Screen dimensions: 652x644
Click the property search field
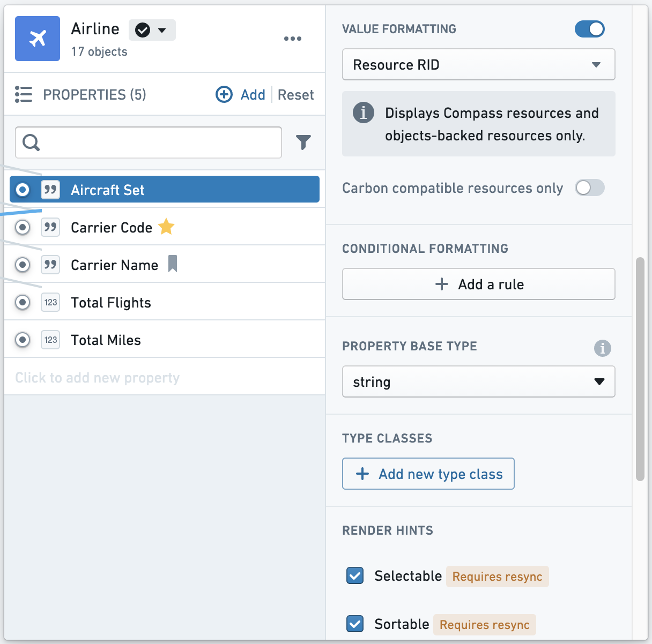149,143
